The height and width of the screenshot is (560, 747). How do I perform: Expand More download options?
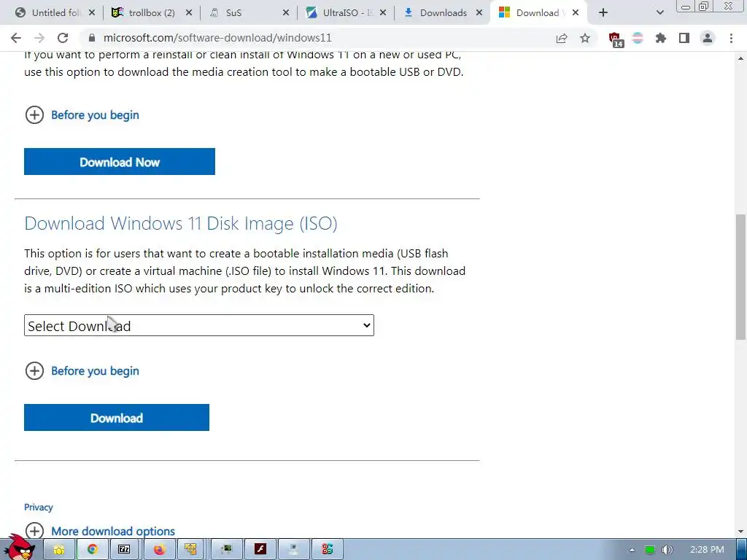coord(100,531)
